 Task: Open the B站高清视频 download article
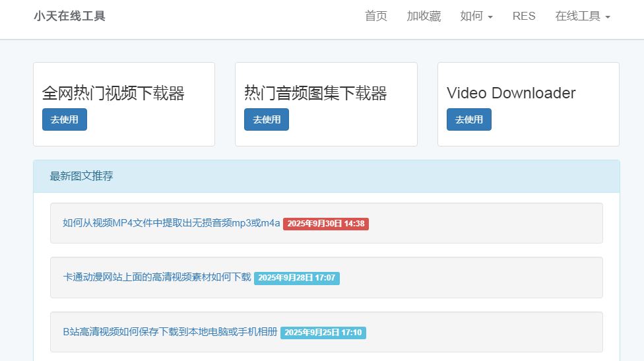pos(170,332)
